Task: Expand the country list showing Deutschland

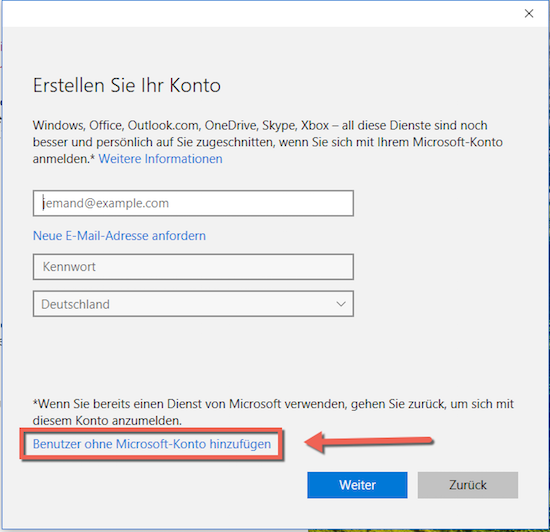Action: tap(193, 304)
